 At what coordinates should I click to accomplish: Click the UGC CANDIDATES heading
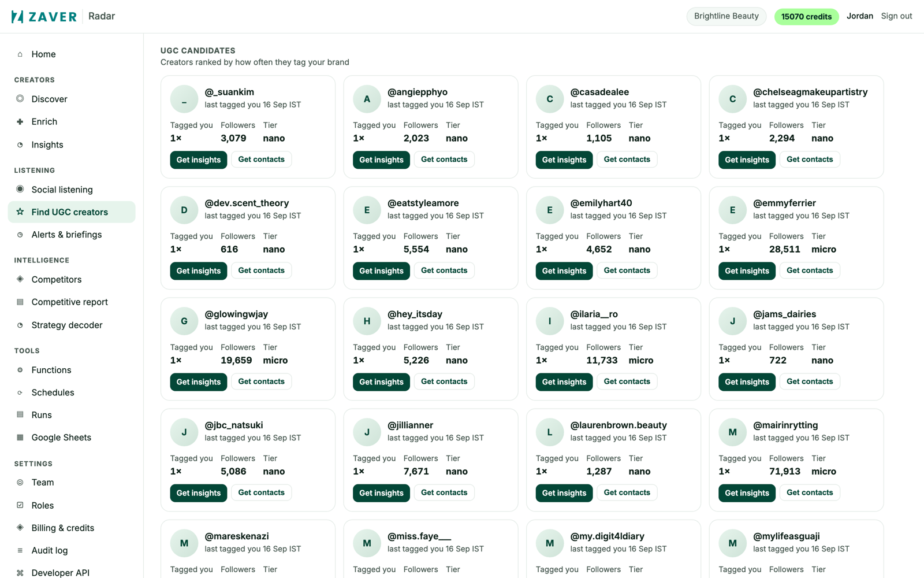point(198,51)
